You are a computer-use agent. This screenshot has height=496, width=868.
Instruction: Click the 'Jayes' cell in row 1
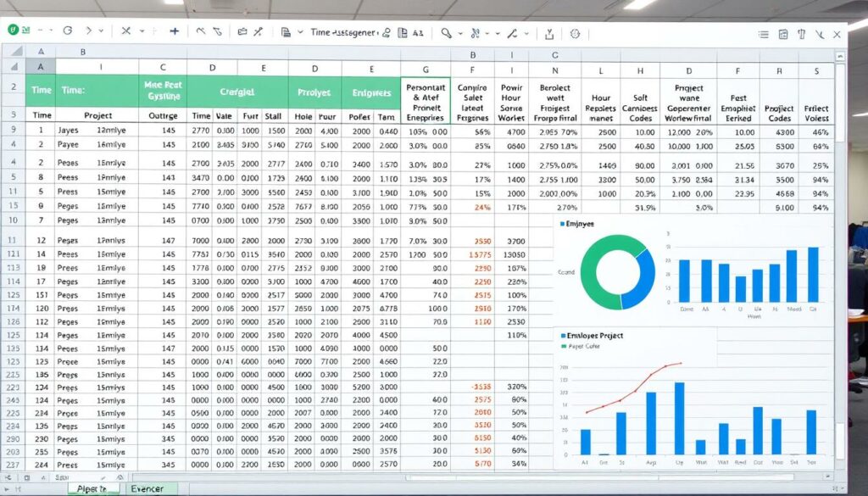click(x=68, y=131)
